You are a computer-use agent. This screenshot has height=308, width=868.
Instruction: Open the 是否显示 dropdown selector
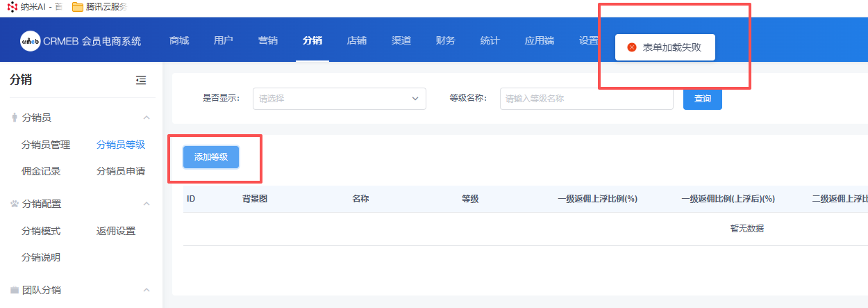click(x=339, y=99)
